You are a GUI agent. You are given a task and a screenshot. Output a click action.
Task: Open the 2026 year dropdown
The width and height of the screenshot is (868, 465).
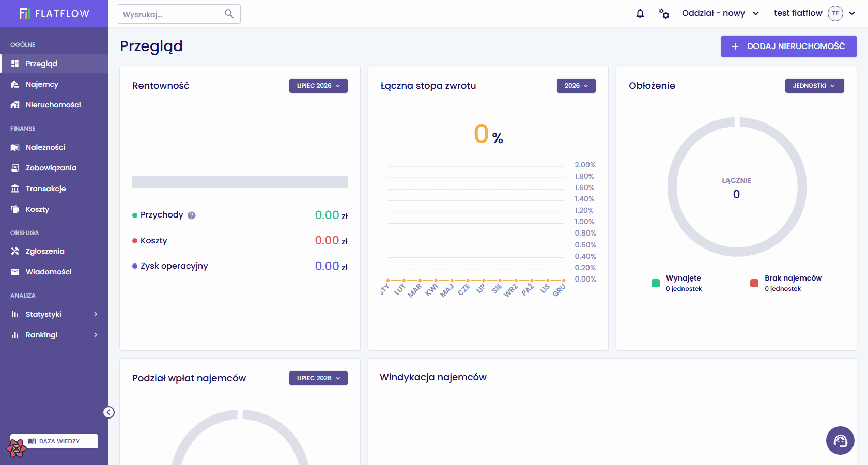576,86
